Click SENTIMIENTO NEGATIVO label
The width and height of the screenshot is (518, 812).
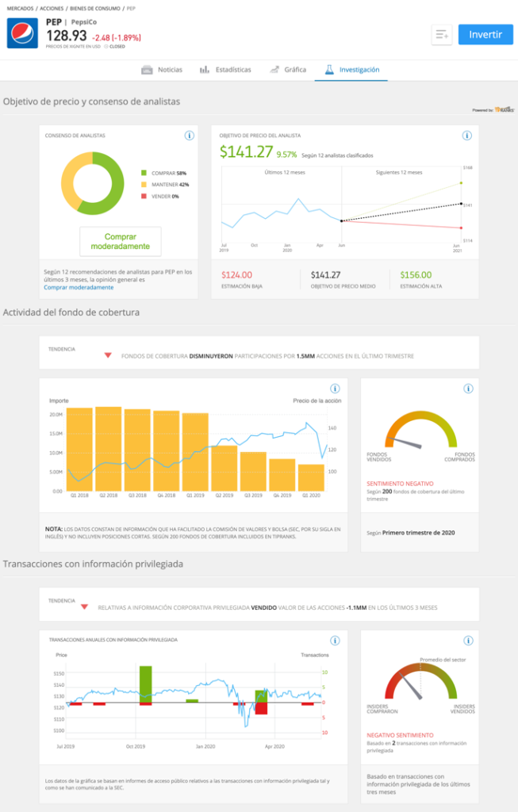[x=400, y=484]
